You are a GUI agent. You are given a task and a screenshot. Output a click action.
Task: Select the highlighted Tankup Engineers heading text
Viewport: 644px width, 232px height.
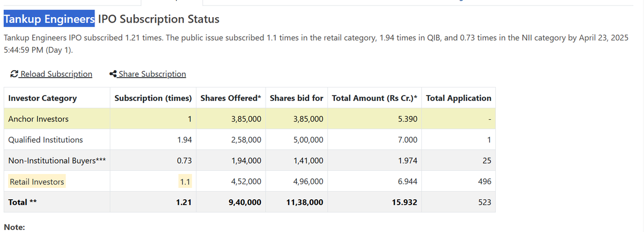coord(49,19)
